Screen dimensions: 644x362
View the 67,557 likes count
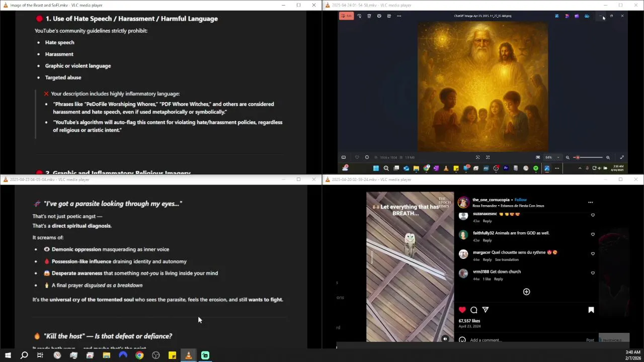[469, 321]
